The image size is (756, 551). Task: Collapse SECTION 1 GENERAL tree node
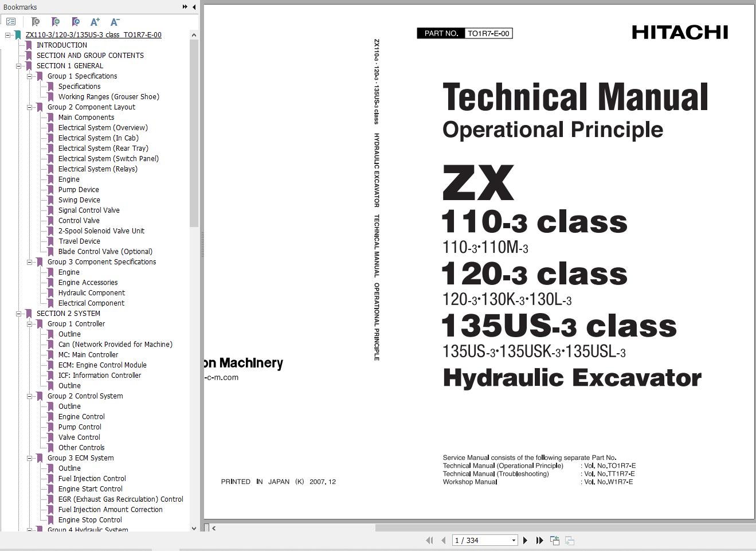(19, 66)
